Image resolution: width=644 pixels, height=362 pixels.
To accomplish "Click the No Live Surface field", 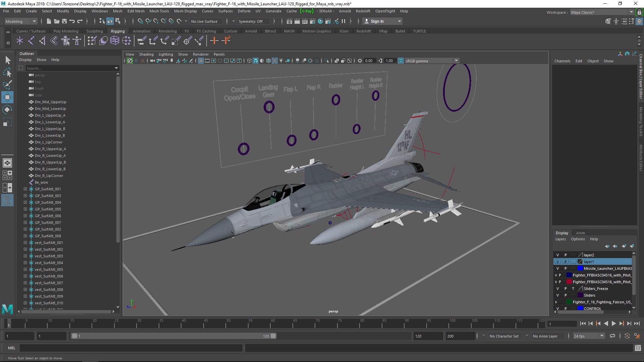I will (x=206, y=21).
